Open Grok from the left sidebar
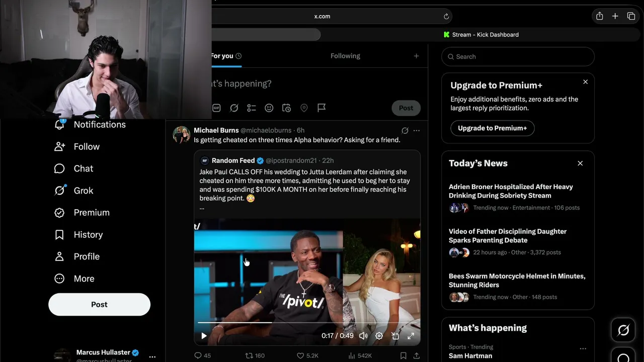The width and height of the screenshot is (644, 362). [73, 191]
